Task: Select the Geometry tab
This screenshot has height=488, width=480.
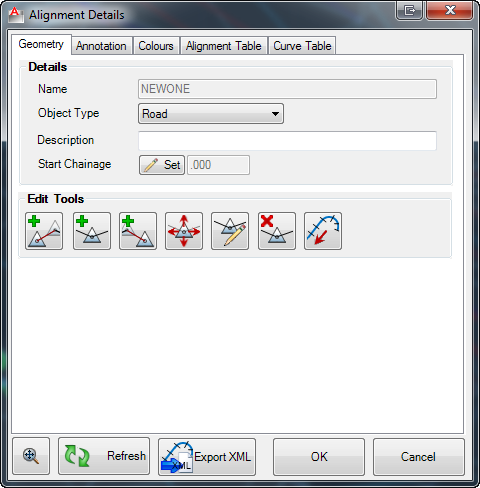Action: 41,44
